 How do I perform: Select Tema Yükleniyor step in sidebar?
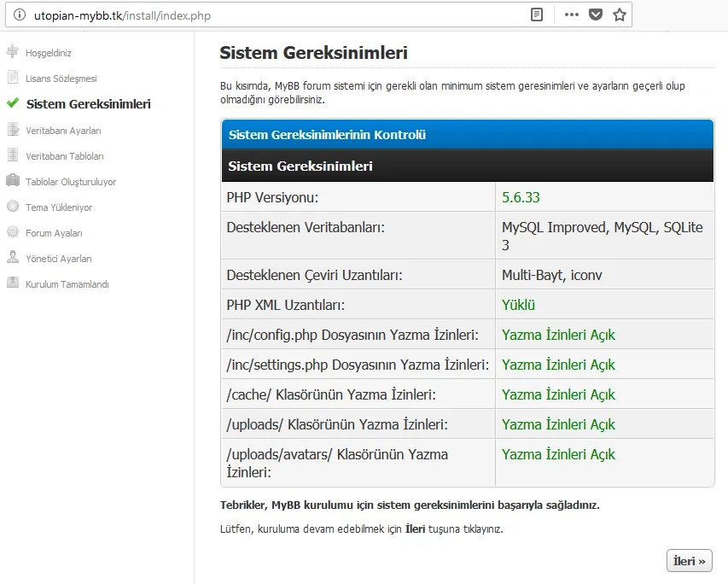59,207
